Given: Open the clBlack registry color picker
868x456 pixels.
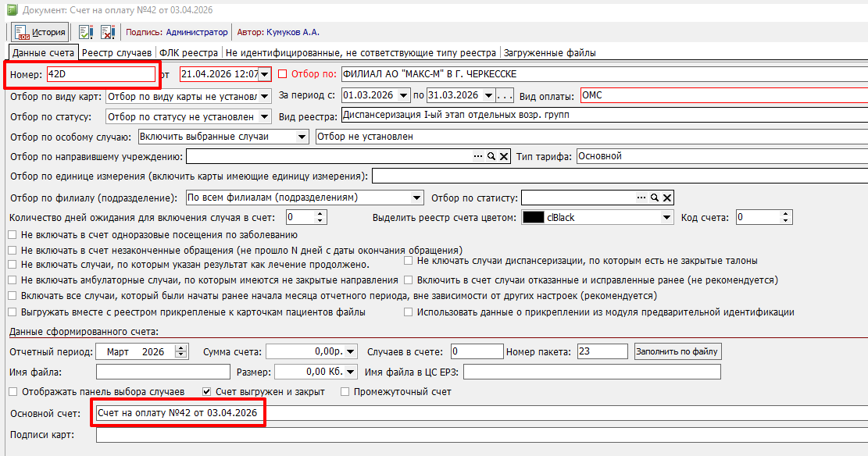Looking at the screenshot, I should coord(666,217).
